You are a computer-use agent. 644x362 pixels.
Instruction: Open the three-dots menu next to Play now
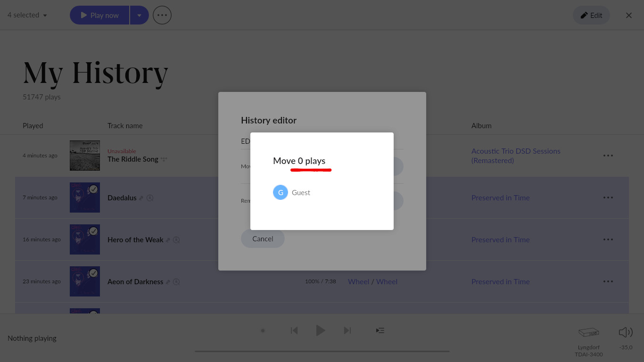(162, 15)
